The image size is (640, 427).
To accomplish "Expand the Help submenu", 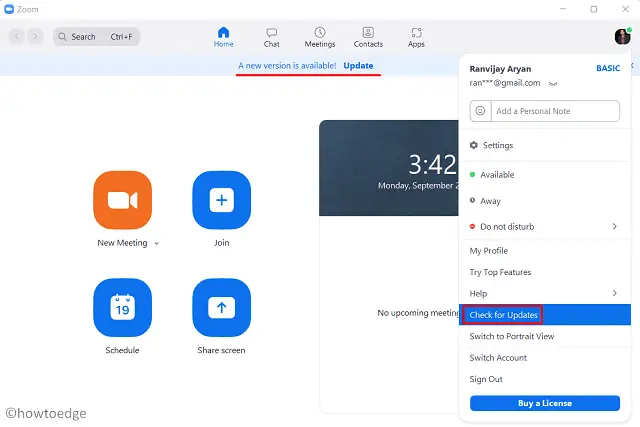I will [x=614, y=293].
